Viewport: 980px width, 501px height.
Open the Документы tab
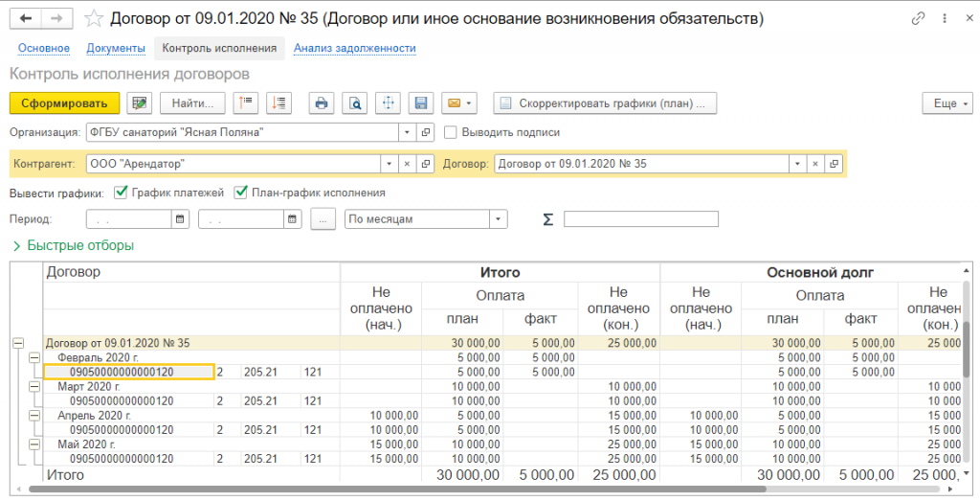(116, 48)
